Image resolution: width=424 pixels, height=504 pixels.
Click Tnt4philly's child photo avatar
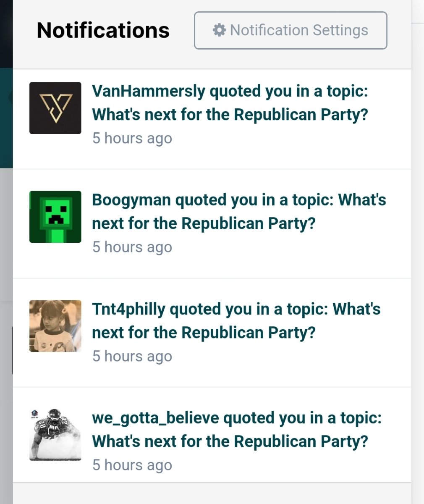pyautogui.click(x=55, y=326)
